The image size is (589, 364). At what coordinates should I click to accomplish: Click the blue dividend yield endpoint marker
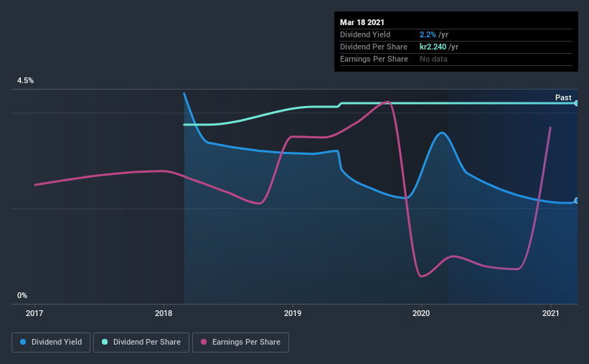[576, 201]
